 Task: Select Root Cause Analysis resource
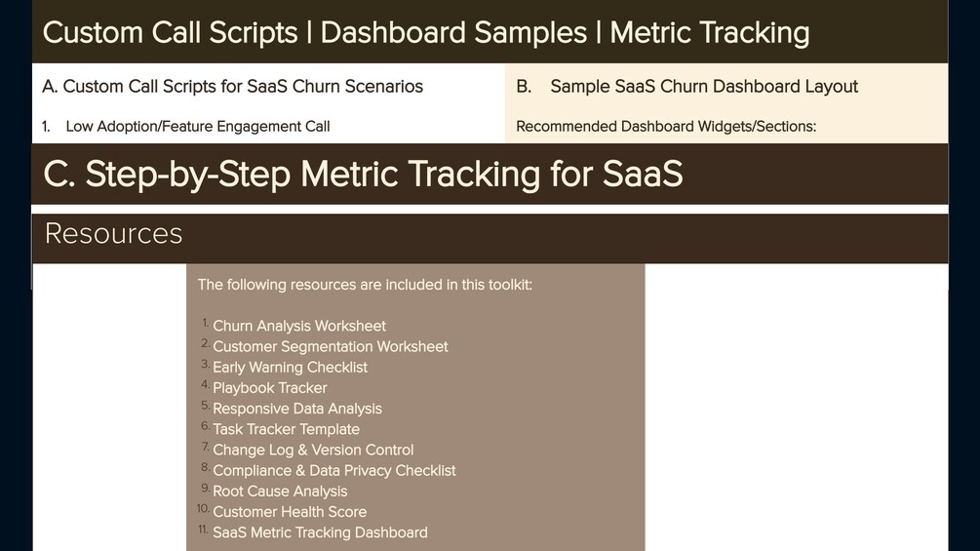(x=280, y=491)
